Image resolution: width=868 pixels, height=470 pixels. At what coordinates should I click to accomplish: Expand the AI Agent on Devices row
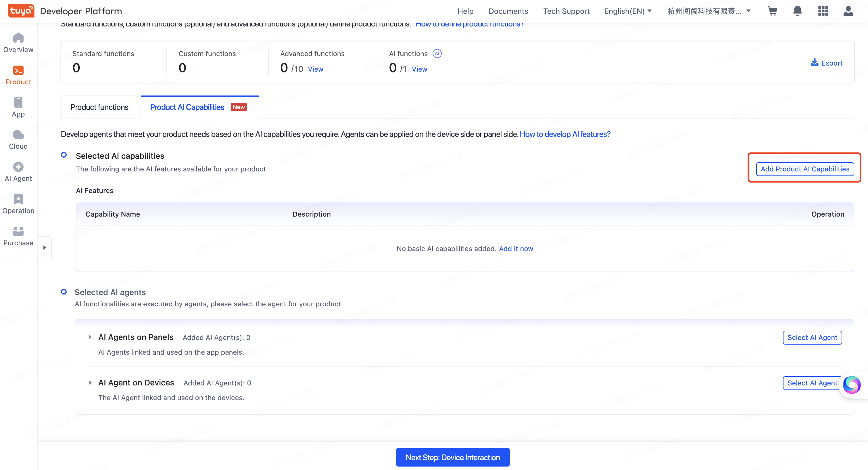pyautogui.click(x=90, y=383)
